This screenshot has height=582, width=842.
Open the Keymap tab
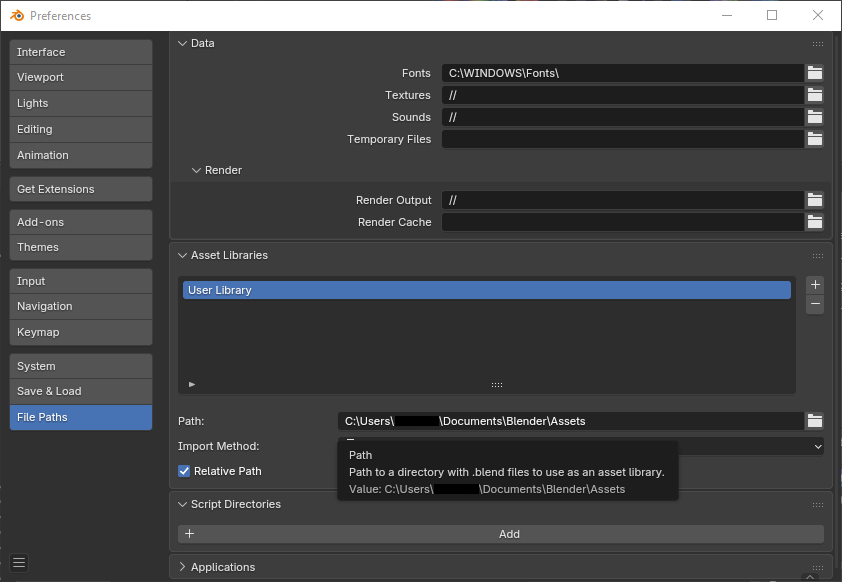tap(81, 332)
